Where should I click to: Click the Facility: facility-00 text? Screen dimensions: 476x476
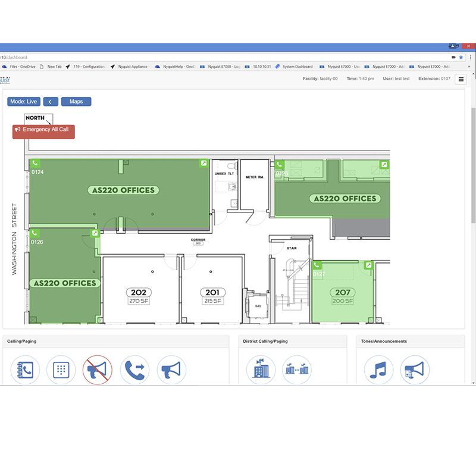(x=320, y=79)
